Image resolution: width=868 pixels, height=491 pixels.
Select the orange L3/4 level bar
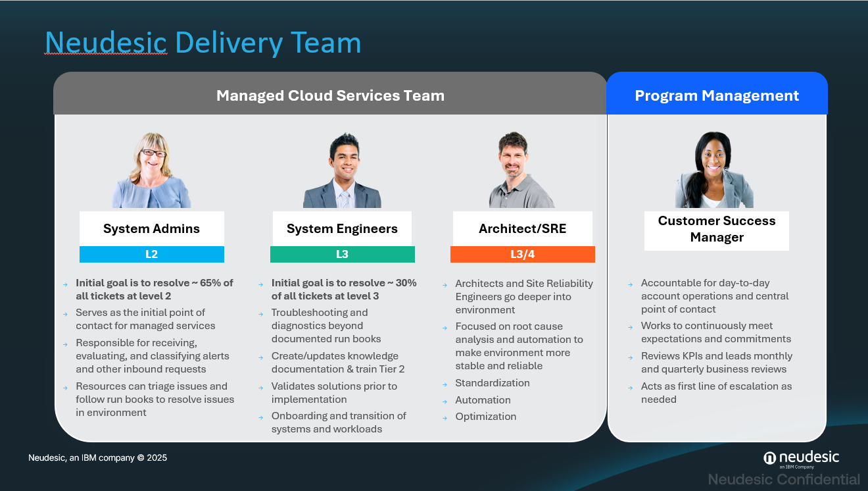click(523, 254)
